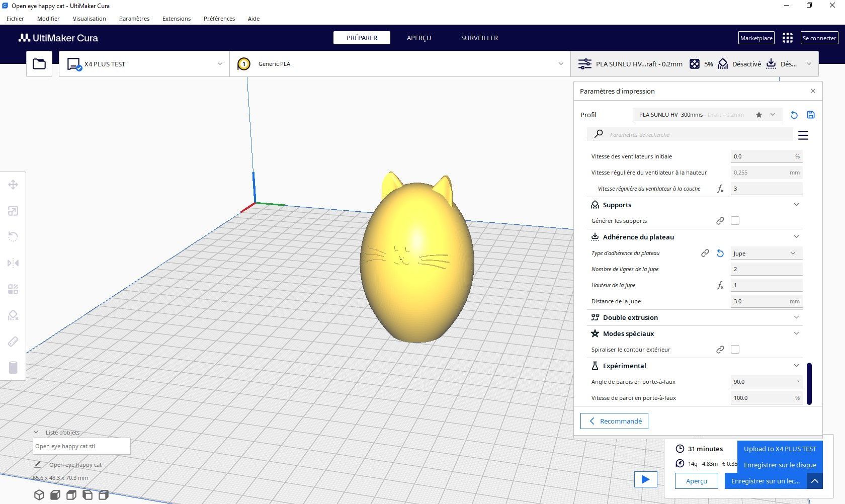Switch to the APERÇU tab
The width and height of the screenshot is (845, 504).
419,38
